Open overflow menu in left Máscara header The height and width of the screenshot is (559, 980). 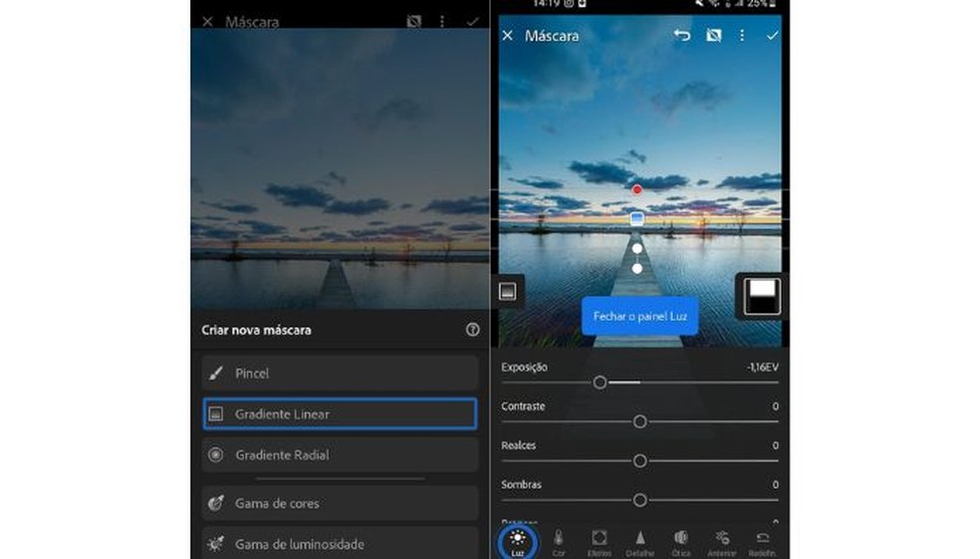[442, 22]
